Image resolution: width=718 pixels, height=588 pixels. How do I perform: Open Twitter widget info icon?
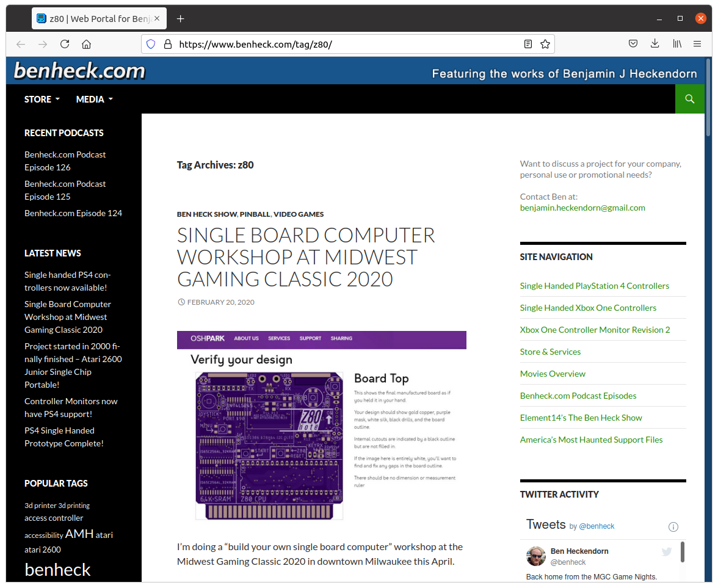pos(673,526)
